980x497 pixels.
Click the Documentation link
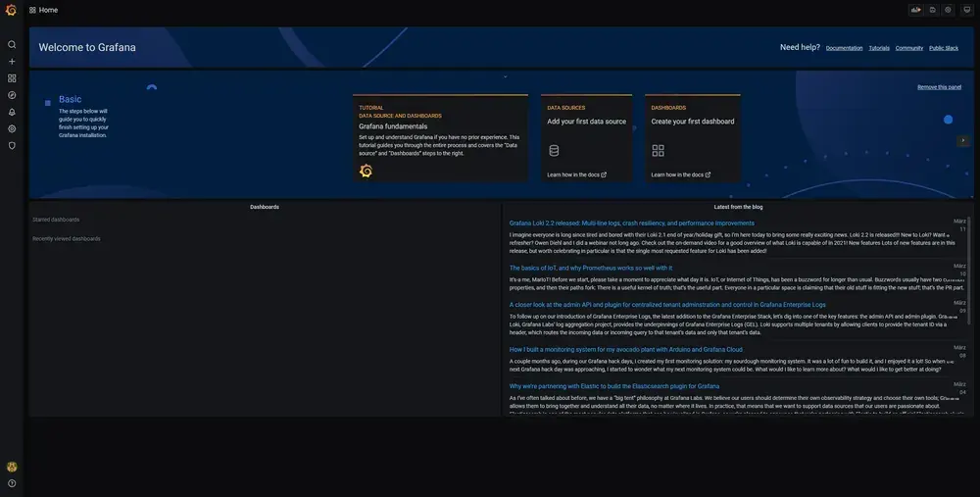pyautogui.click(x=844, y=48)
